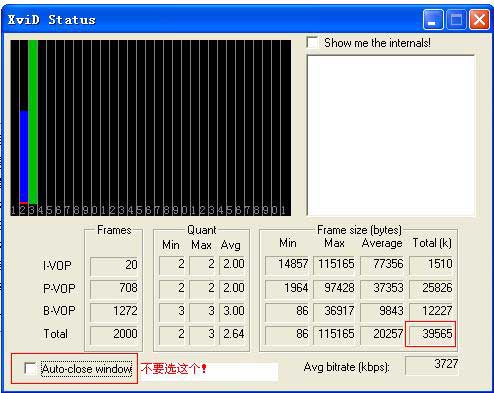Screen dimensions: 494x393
Task: Click the red Chinese annotation text
Action: 174,369
